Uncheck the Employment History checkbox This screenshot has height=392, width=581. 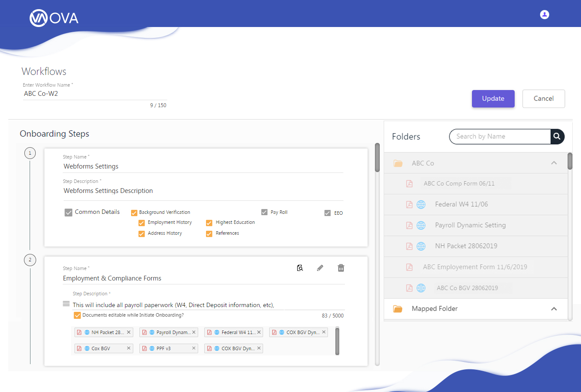pyautogui.click(x=142, y=223)
